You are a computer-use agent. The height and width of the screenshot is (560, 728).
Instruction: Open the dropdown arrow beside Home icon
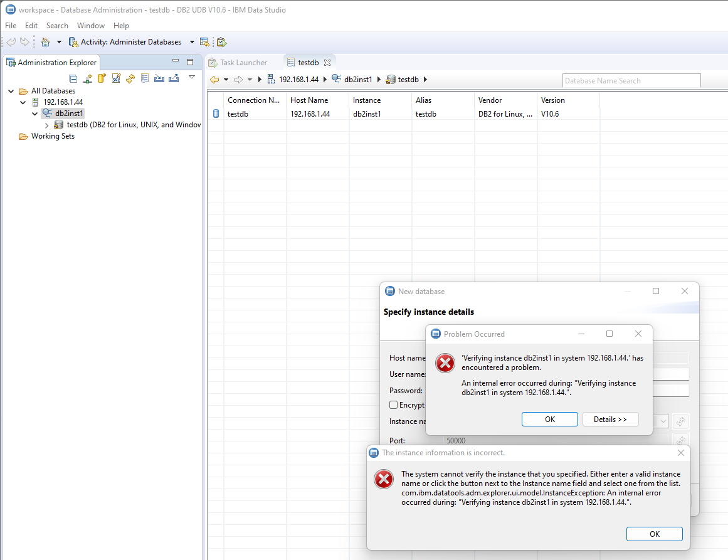coord(59,42)
